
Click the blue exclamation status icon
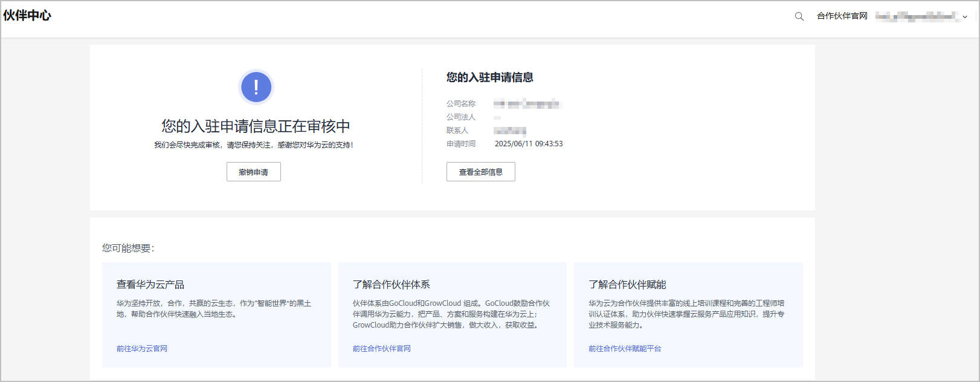pos(256,87)
